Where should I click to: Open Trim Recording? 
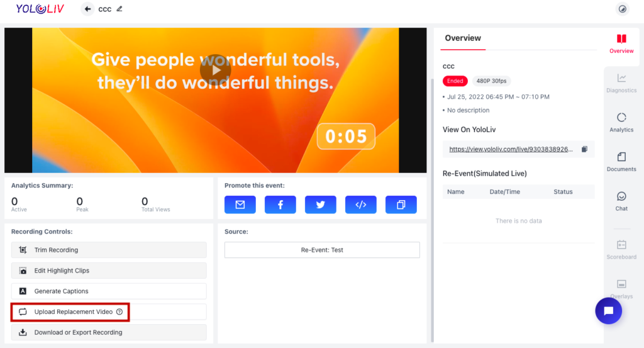(109, 250)
